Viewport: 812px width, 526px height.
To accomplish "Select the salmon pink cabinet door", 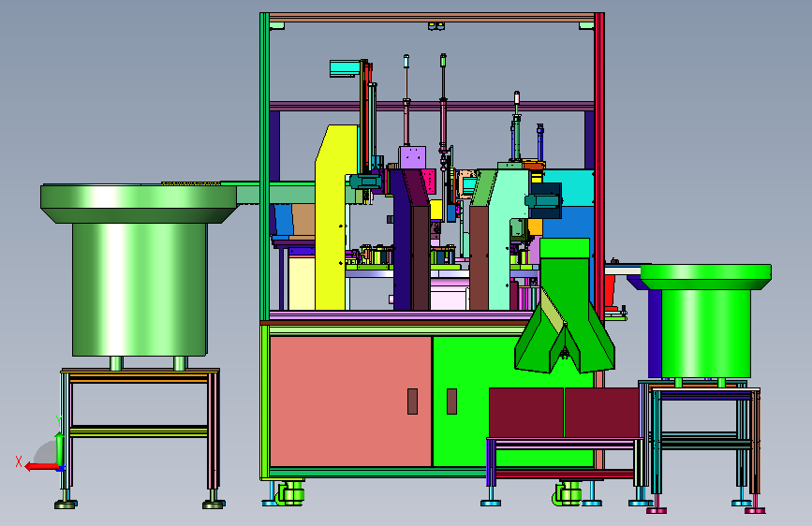I will click(x=350, y=402).
